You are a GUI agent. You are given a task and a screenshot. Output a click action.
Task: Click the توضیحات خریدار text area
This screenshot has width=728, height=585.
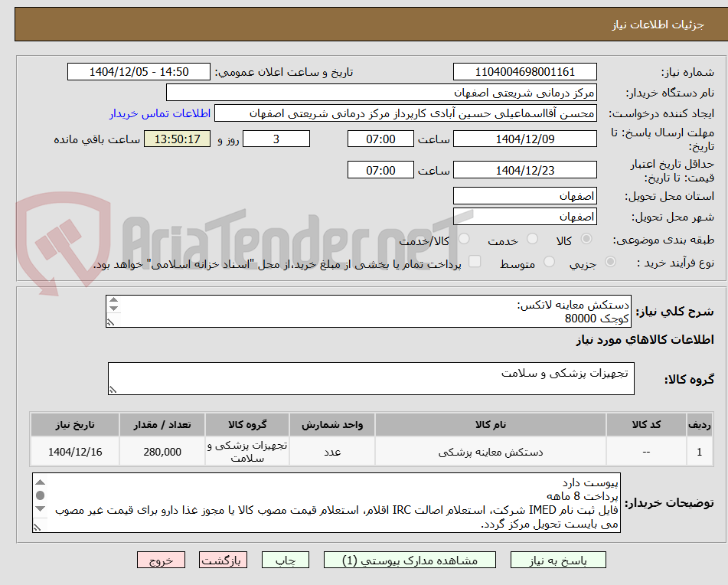[326, 502]
